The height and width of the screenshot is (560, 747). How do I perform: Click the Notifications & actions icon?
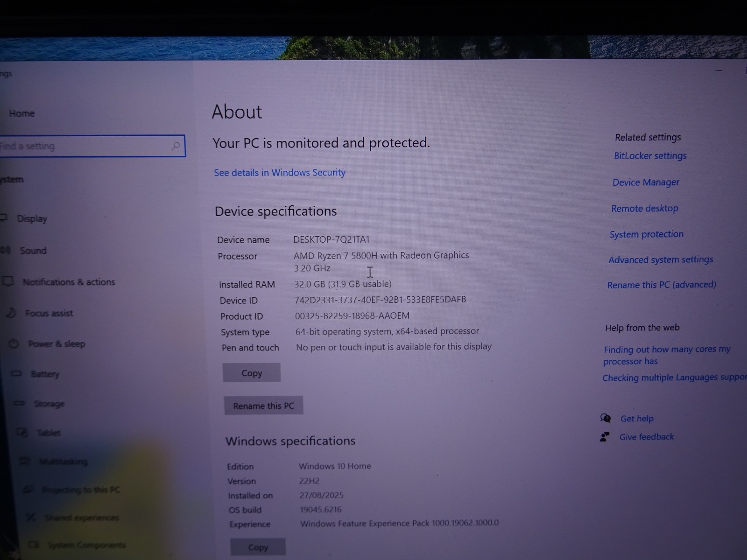coord(7,281)
